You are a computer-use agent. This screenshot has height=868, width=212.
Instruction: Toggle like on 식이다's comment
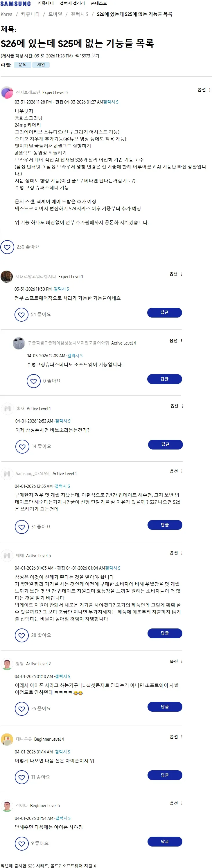[x=22, y=844]
